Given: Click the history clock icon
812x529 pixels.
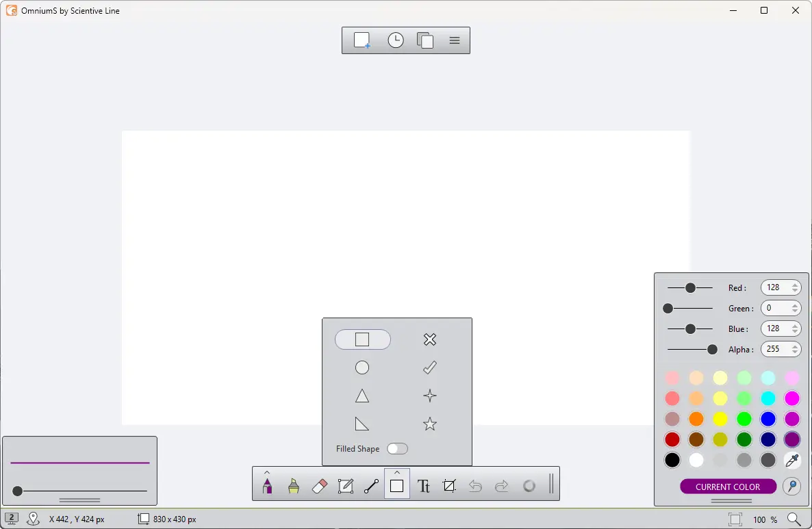Looking at the screenshot, I should (x=396, y=40).
